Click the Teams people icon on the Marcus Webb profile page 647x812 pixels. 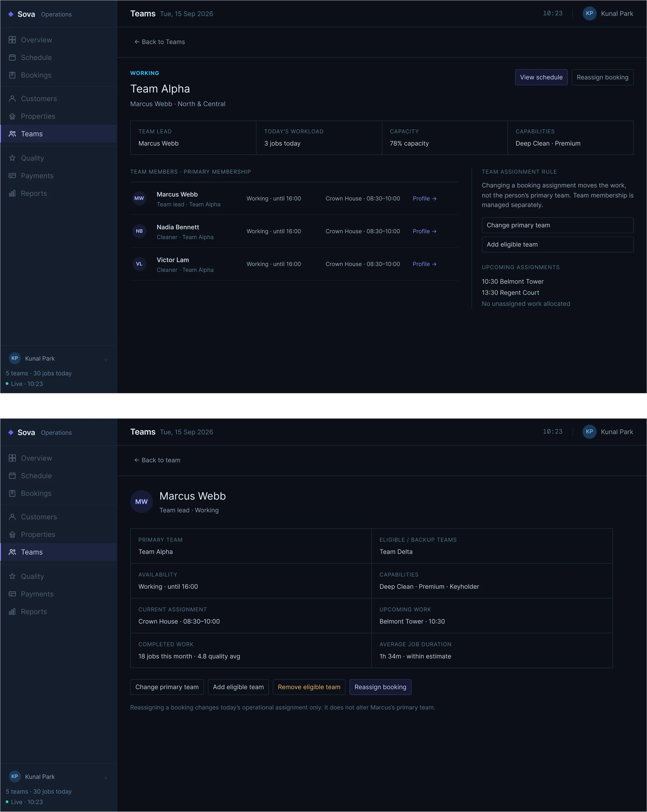[12, 552]
